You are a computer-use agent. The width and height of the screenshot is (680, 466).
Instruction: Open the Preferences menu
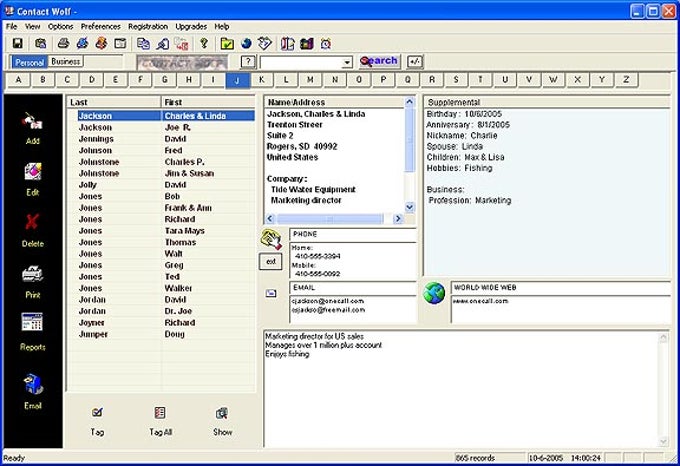point(100,26)
